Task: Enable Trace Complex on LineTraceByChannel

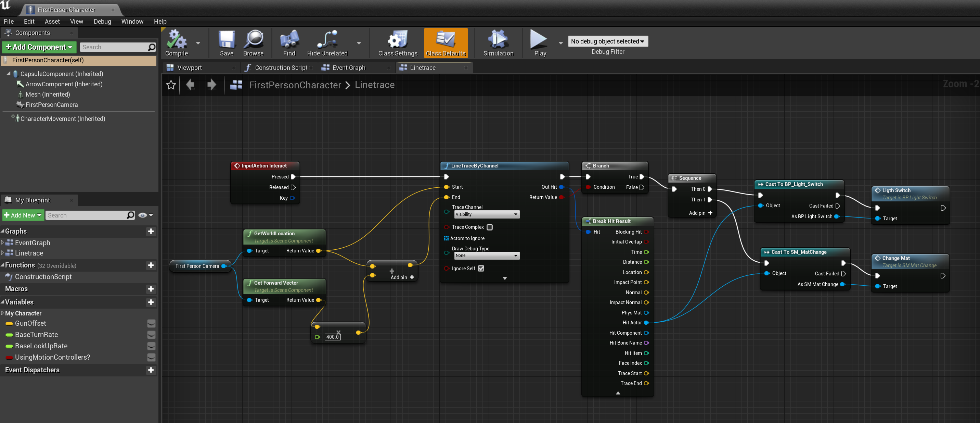Action: (x=490, y=227)
